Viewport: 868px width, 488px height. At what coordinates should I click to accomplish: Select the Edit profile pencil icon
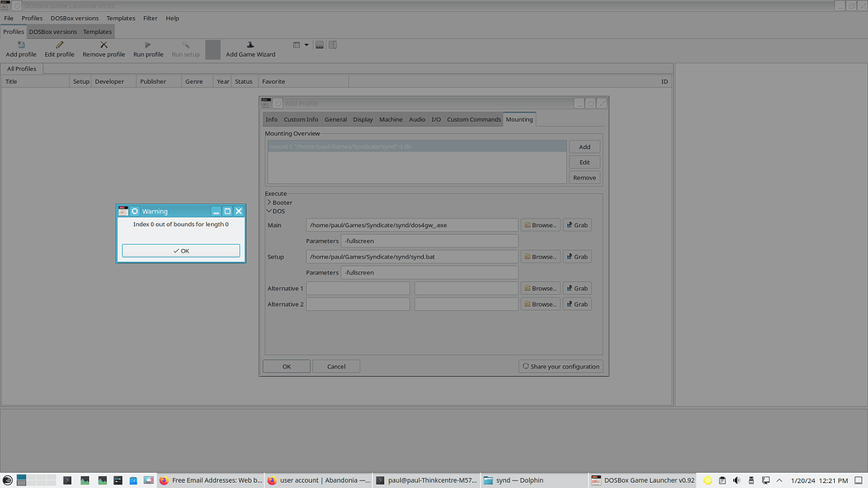(58, 44)
